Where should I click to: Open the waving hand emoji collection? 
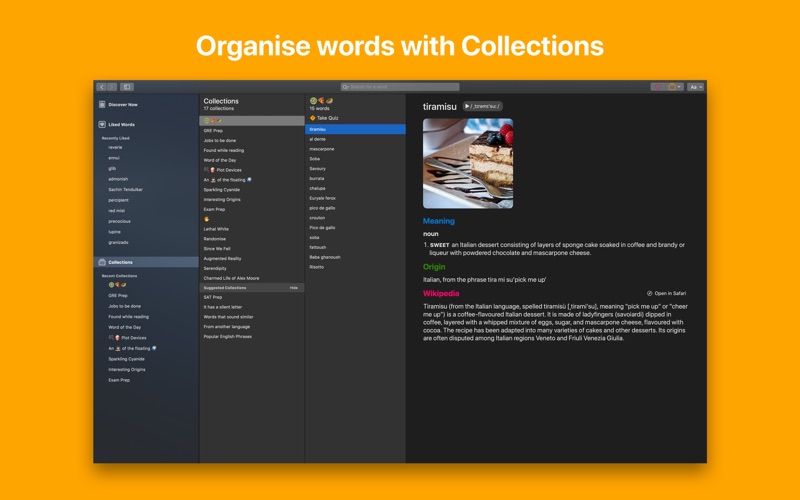pyautogui.click(x=207, y=219)
